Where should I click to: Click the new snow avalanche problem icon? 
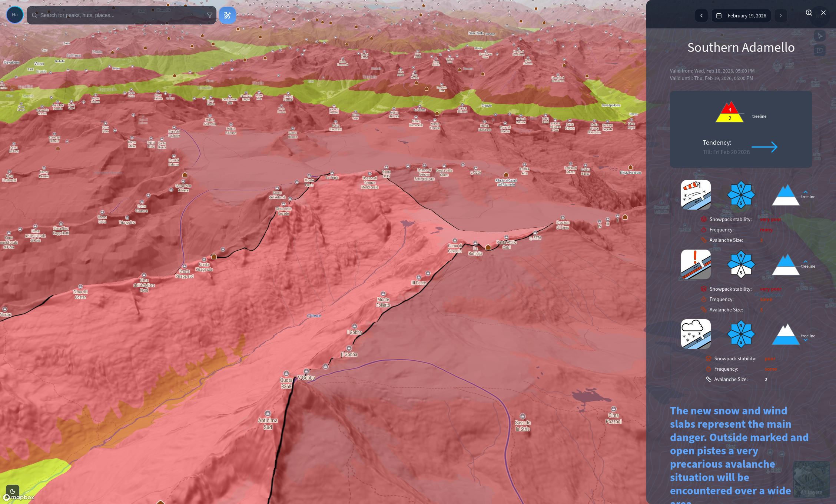point(696,334)
